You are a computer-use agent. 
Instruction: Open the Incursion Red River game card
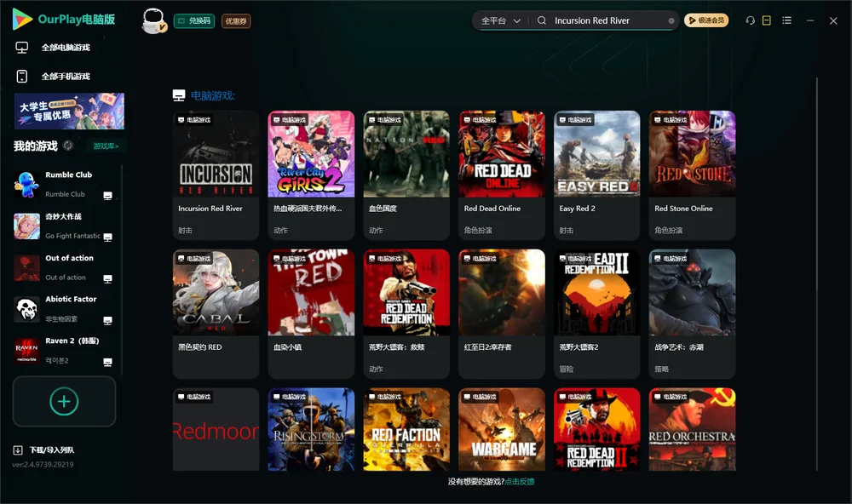(x=216, y=175)
